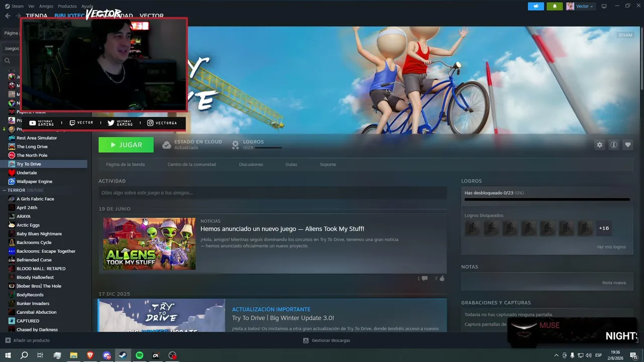Viewport: 644px width, 362px height.
Task: Open notifications bell button
Action: 555,6
